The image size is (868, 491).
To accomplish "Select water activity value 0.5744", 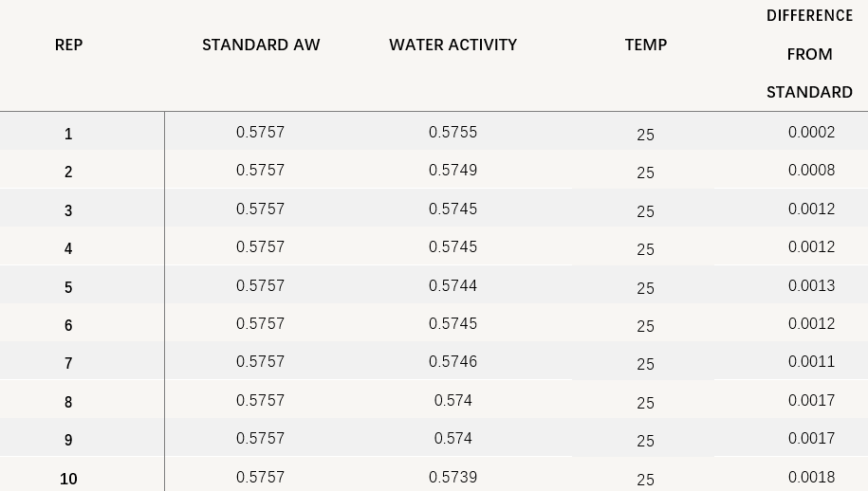I will coord(452,285).
